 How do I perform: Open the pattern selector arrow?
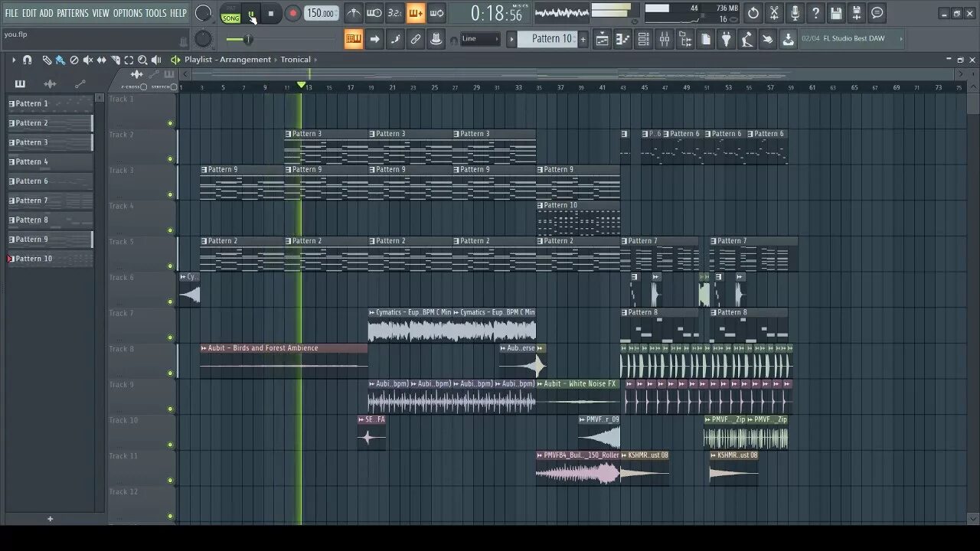[x=511, y=39]
